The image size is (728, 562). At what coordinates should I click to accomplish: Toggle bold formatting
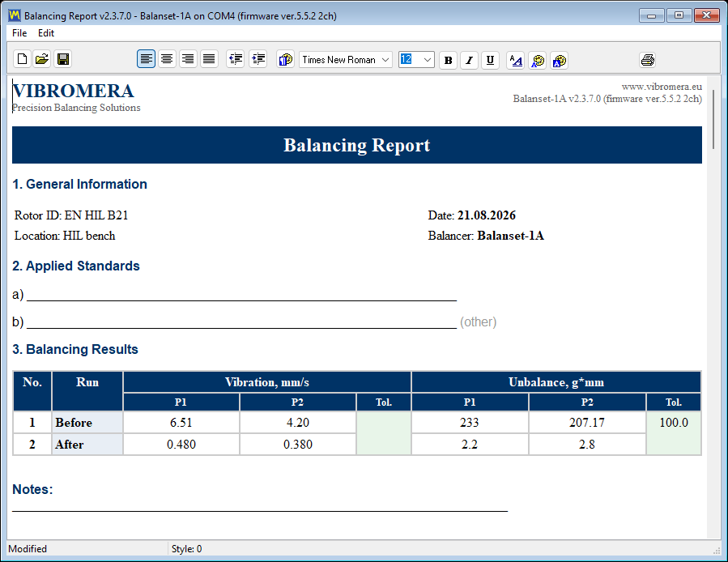click(x=448, y=60)
